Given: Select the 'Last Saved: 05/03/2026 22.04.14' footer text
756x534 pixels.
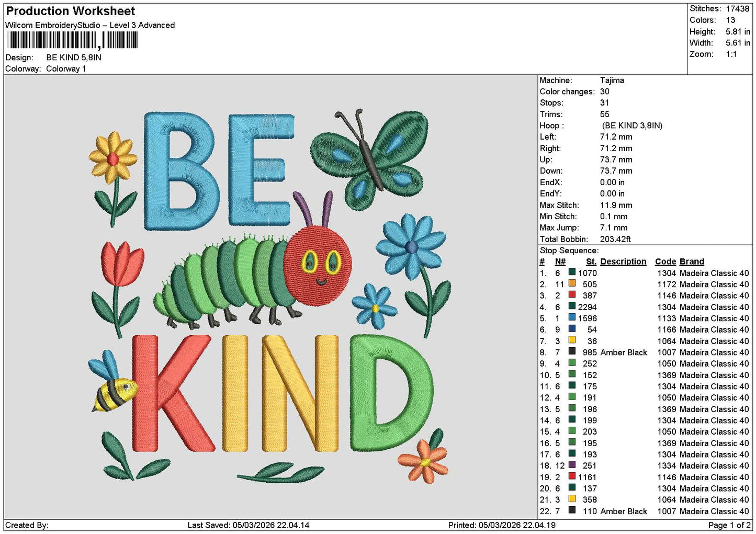Looking at the screenshot, I should click(249, 525).
